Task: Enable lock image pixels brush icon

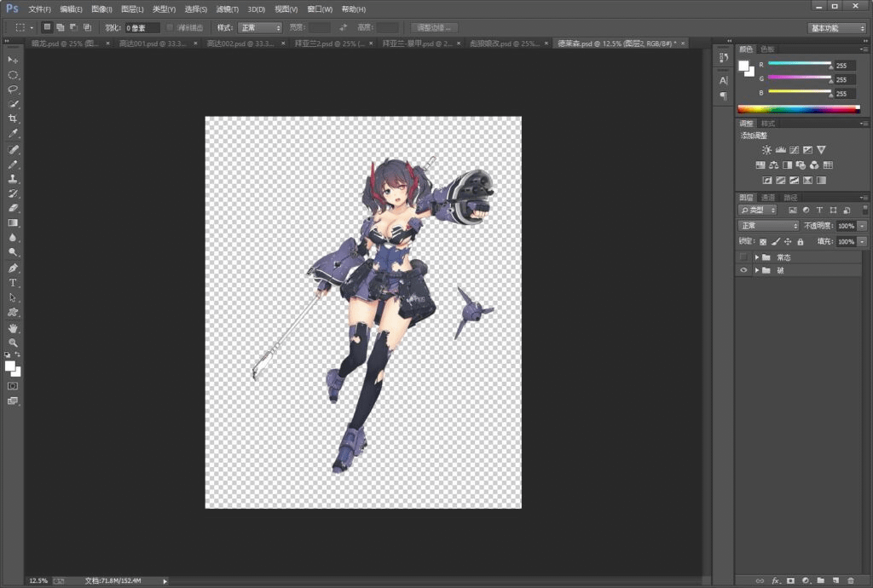Action: tap(776, 241)
